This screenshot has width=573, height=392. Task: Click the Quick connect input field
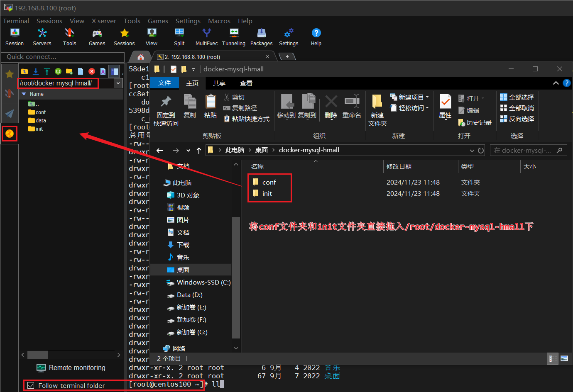pyautogui.click(x=63, y=57)
